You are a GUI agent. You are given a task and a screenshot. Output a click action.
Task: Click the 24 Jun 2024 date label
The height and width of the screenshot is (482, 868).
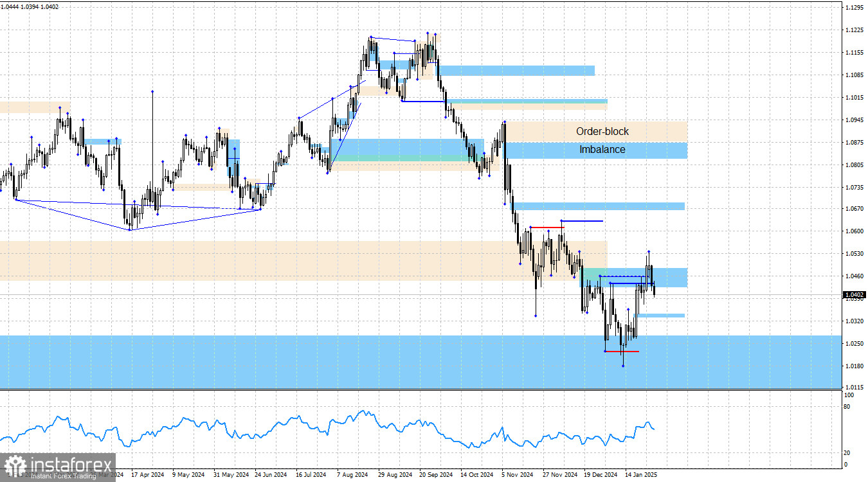coord(272,475)
